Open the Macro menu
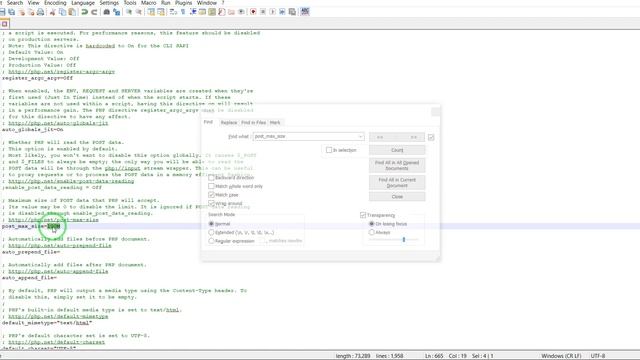 pyautogui.click(x=149, y=3)
